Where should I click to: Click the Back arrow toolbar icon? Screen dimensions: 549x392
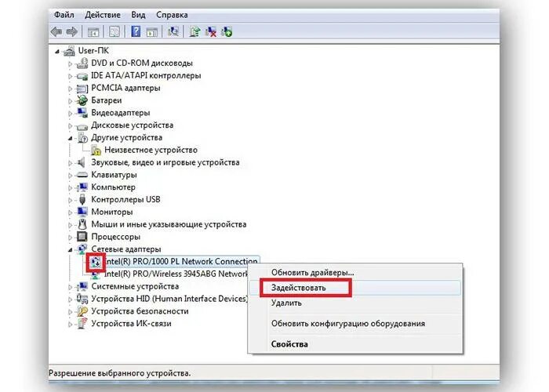(56, 32)
